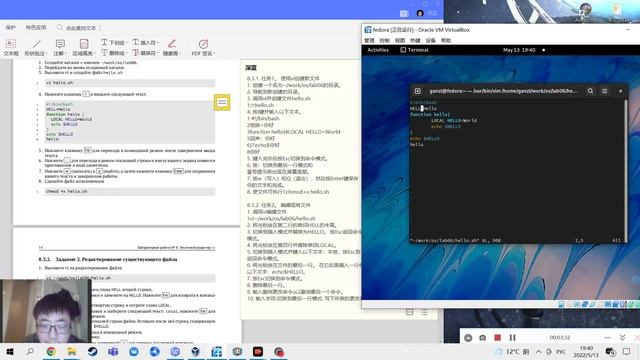
Task: Click the page icon below the translation panel
Action: coord(409,313)
